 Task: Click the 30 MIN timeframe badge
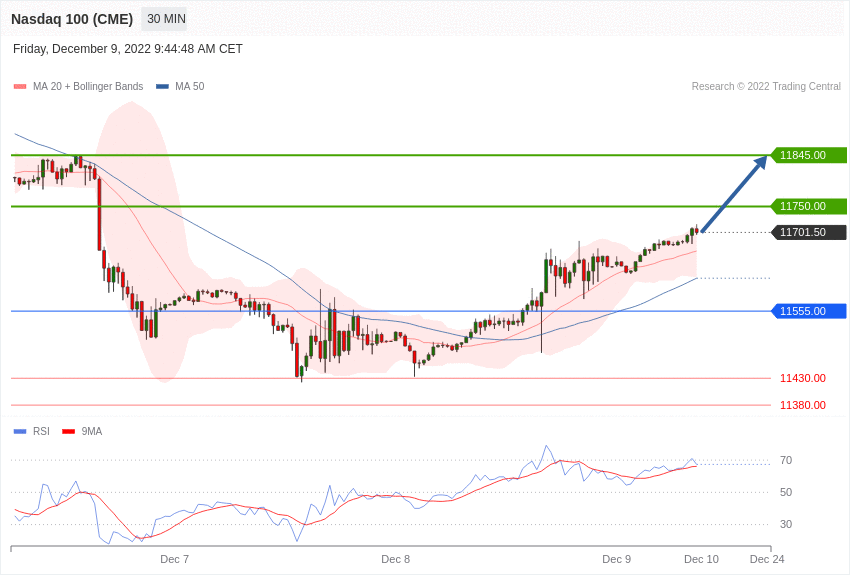(x=164, y=19)
